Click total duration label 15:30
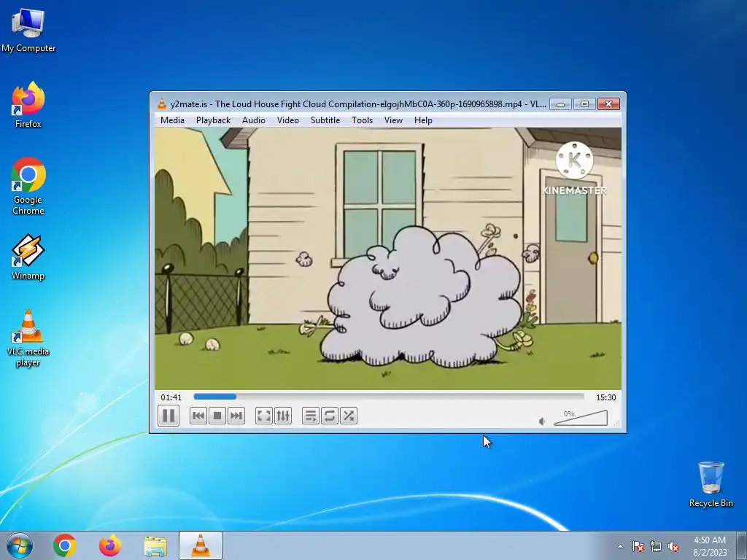 tap(606, 397)
